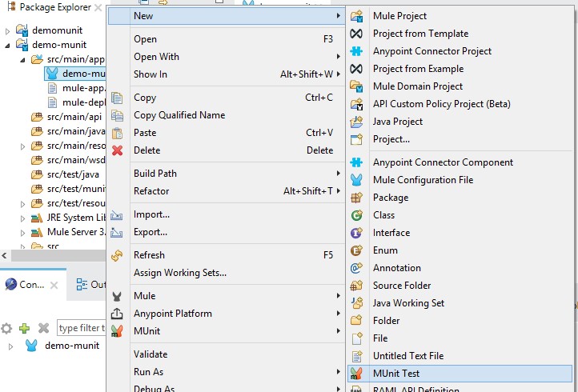This screenshot has width=578, height=392.
Task: Expand the src/test/resources folder arrow
Action: tap(22, 204)
